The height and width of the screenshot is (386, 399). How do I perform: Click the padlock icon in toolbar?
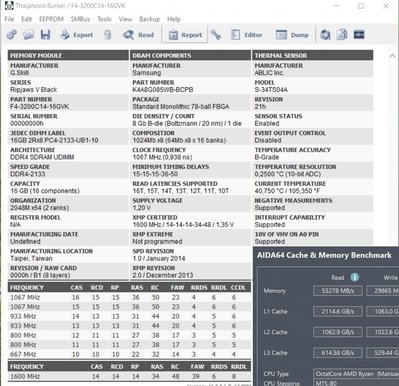click(x=108, y=35)
